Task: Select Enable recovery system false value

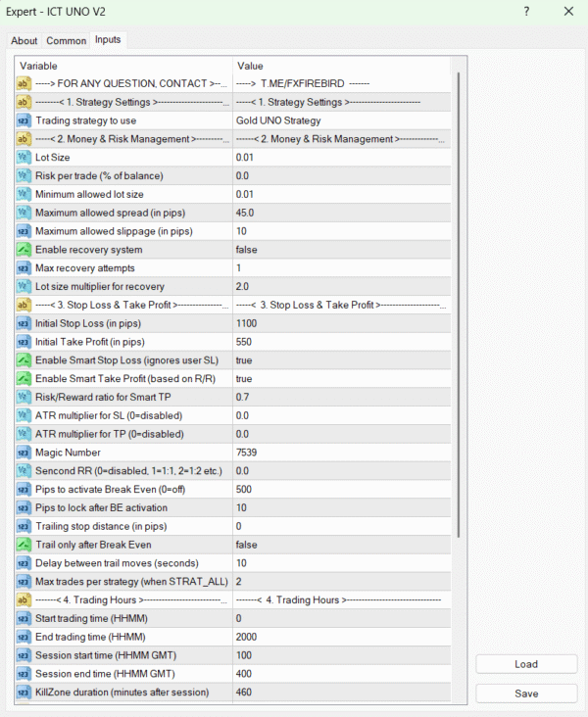Action: coord(246,250)
